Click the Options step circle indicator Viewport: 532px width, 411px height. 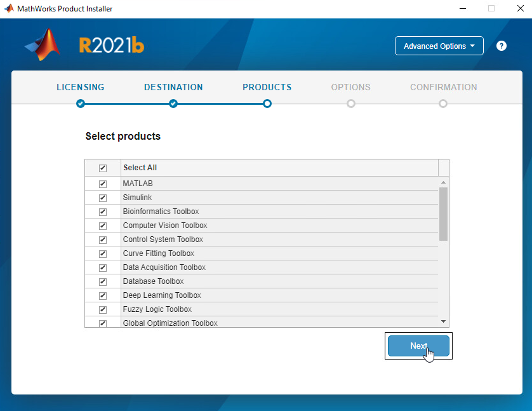[350, 104]
